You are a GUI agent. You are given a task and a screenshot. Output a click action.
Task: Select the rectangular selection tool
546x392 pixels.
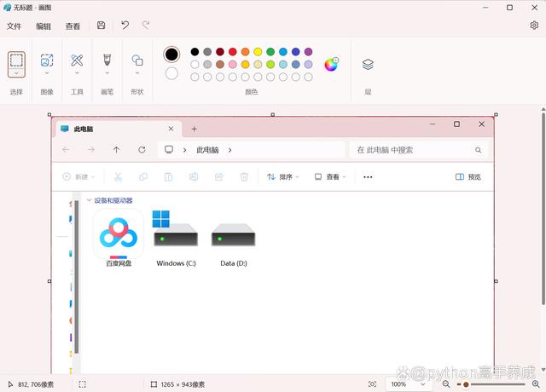[16, 61]
